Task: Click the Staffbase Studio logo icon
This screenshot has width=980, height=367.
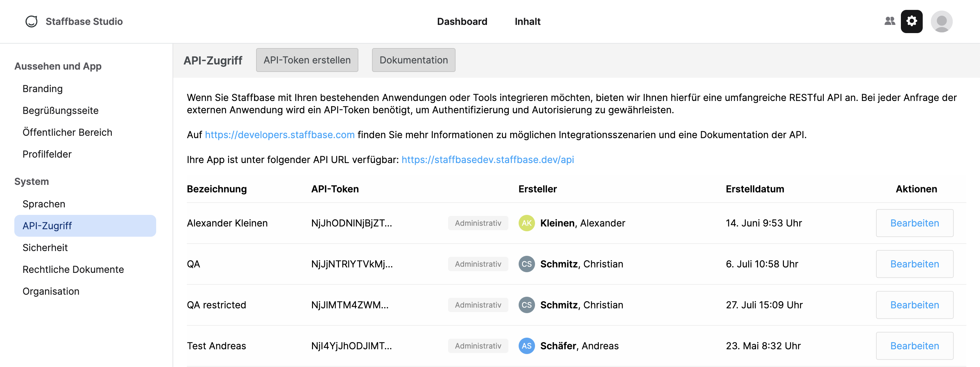Action: point(31,21)
